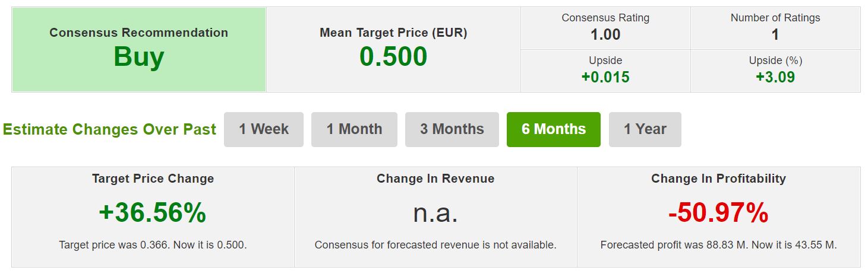Click the n.a. revenue change value
Image resolution: width=868 pixels, height=274 pixels.
[x=435, y=212]
